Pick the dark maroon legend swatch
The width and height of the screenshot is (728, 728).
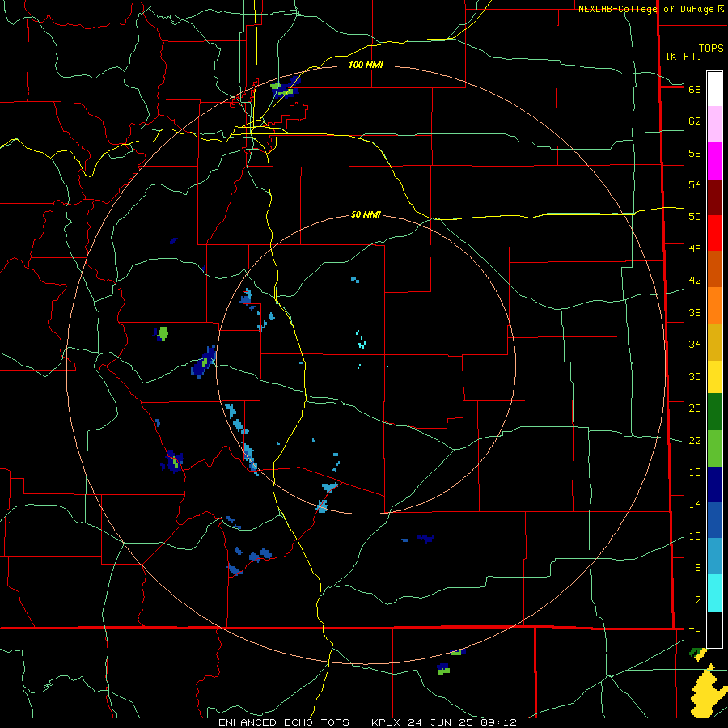point(714,197)
